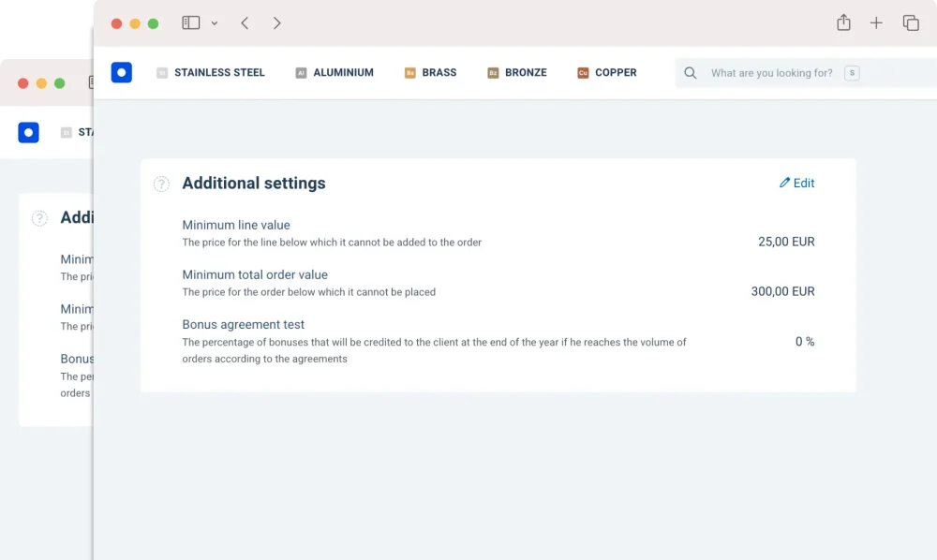Click the Share icon in Safari's toolbar
Screen dimensions: 937x560
[843, 22]
